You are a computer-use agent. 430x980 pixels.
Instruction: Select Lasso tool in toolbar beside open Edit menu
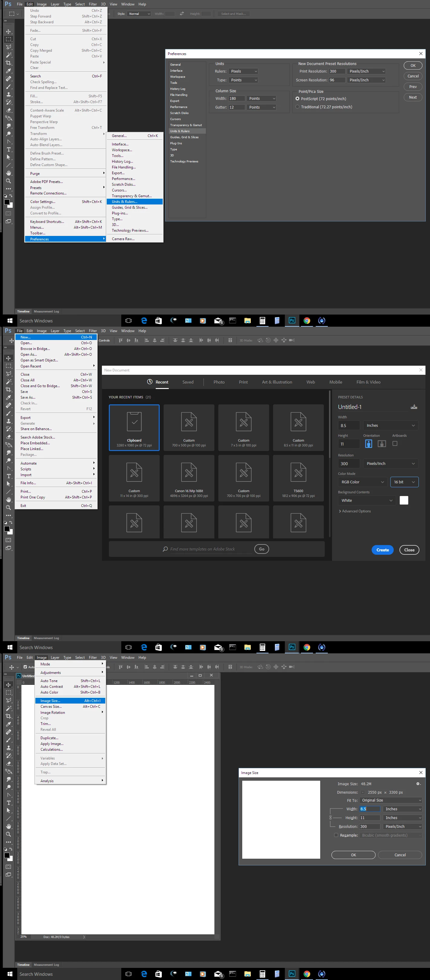(8, 47)
